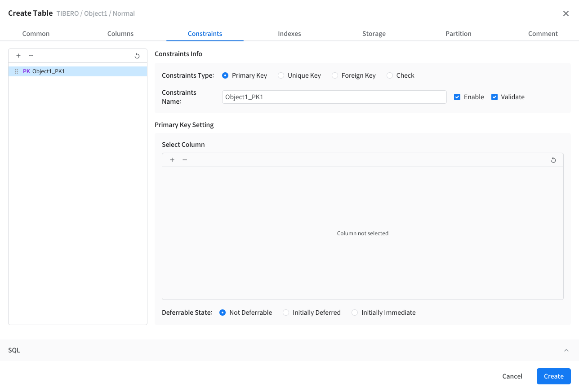Click the Cancel button
Viewport: 579px width, 392px height.
point(512,376)
